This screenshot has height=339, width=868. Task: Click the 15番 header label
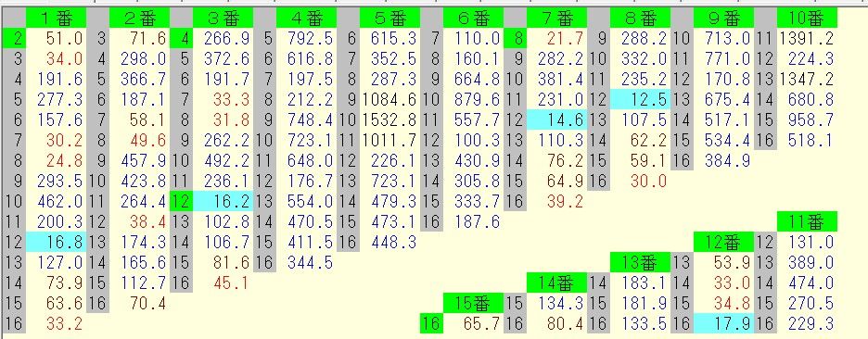pyautogui.click(x=473, y=303)
